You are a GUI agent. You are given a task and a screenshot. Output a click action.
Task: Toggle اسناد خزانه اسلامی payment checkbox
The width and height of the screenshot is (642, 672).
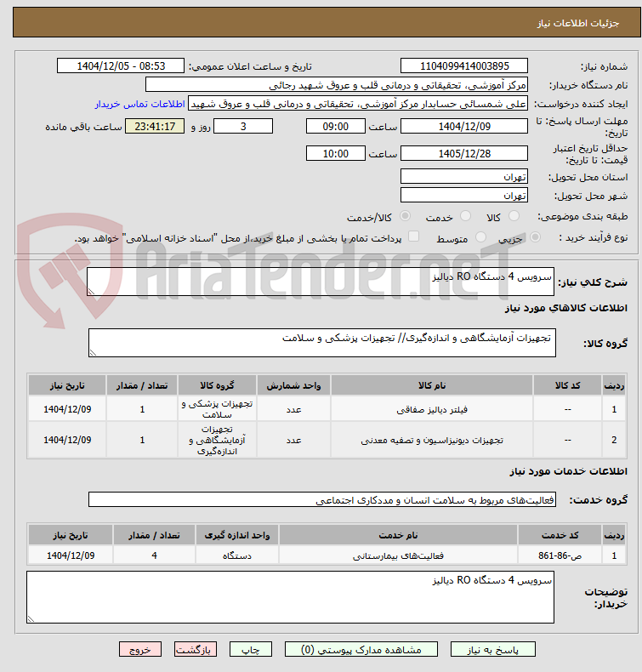[413, 236]
